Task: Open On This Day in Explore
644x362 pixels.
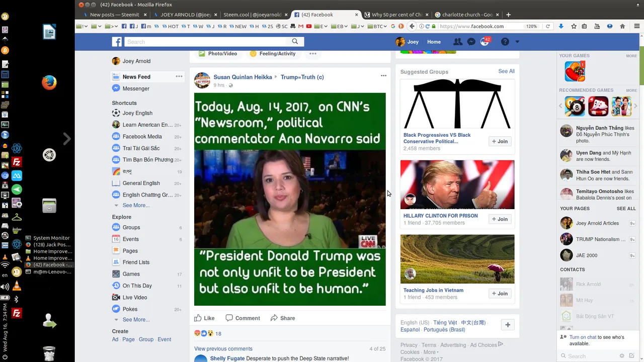Action: (x=137, y=286)
